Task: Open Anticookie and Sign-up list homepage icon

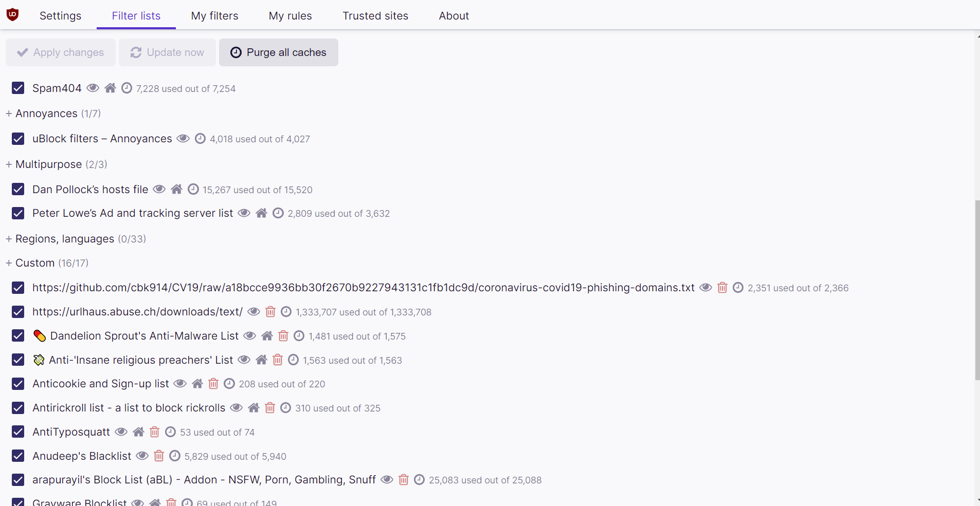Action: click(x=197, y=383)
